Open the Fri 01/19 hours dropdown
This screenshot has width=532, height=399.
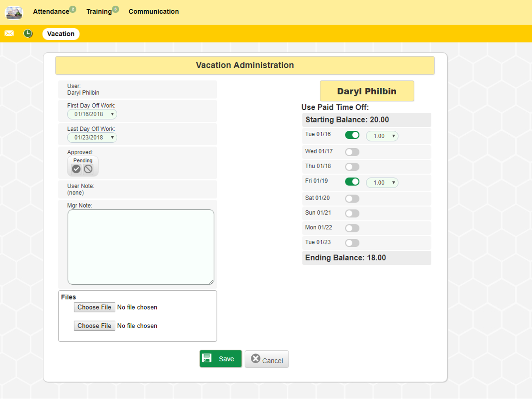(382, 183)
